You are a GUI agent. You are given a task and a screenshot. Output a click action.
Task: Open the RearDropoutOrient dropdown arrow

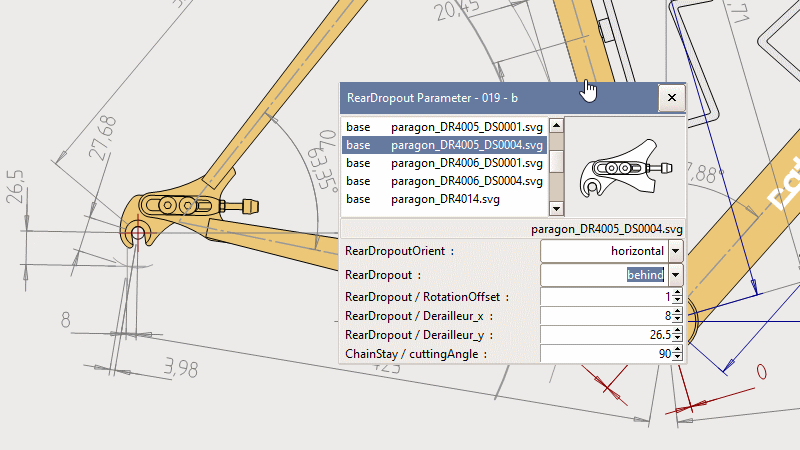(x=676, y=252)
